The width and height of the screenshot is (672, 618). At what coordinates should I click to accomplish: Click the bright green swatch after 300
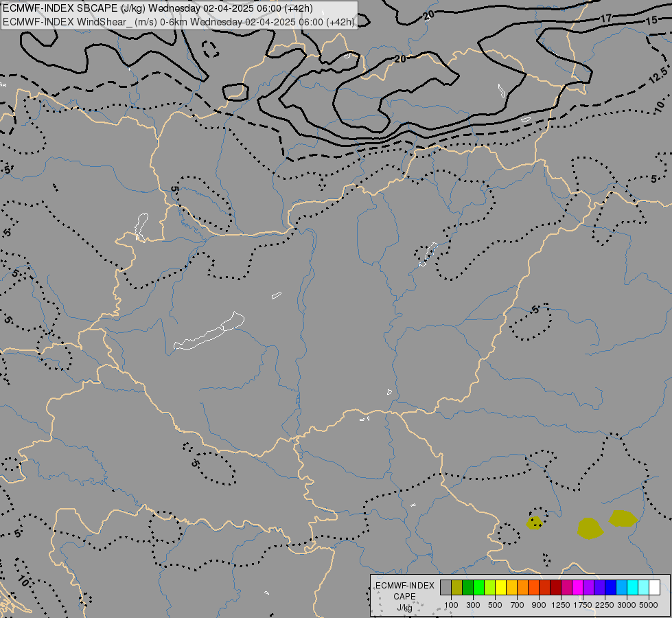[x=478, y=588]
